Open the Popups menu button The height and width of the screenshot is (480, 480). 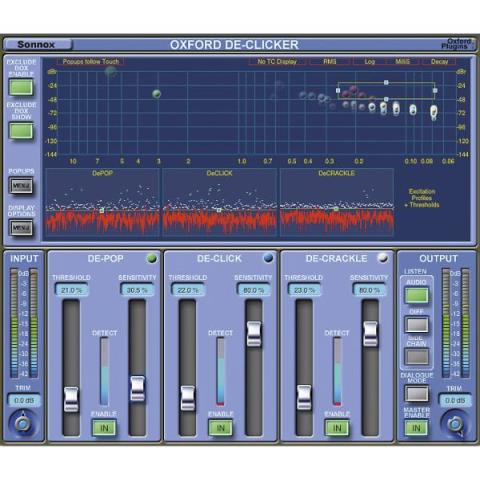(x=21, y=186)
